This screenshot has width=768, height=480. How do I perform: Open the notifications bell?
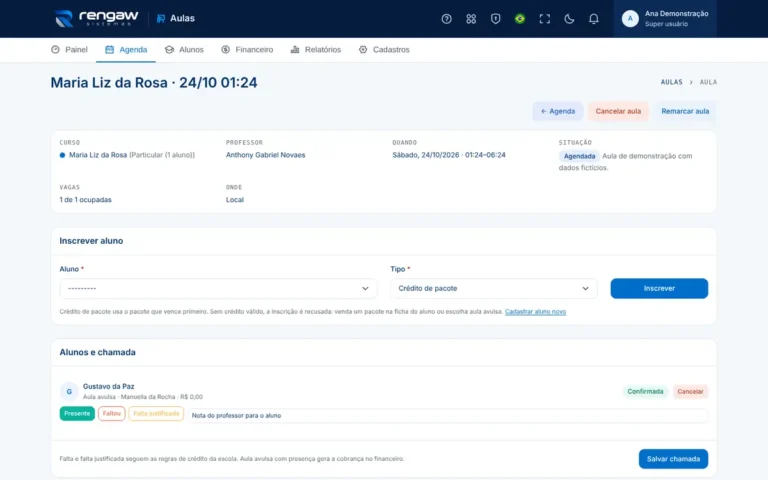(x=593, y=19)
